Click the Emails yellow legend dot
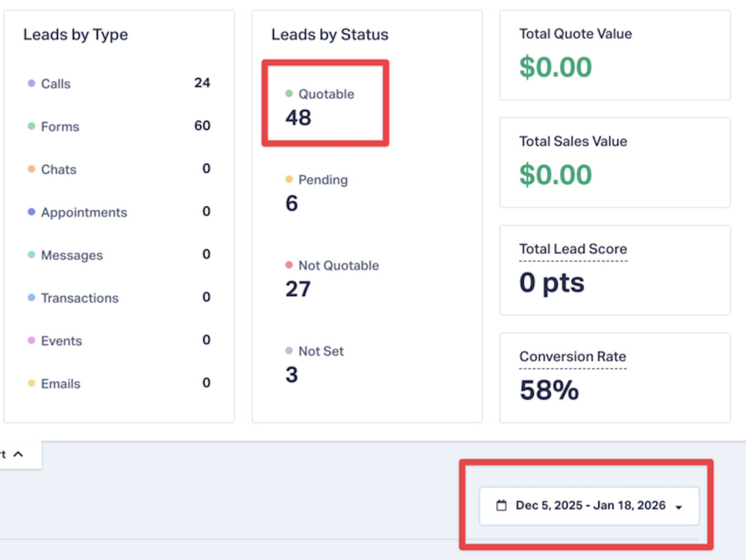The image size is (746, 560). pyautogui.click(x=32, y=383)
